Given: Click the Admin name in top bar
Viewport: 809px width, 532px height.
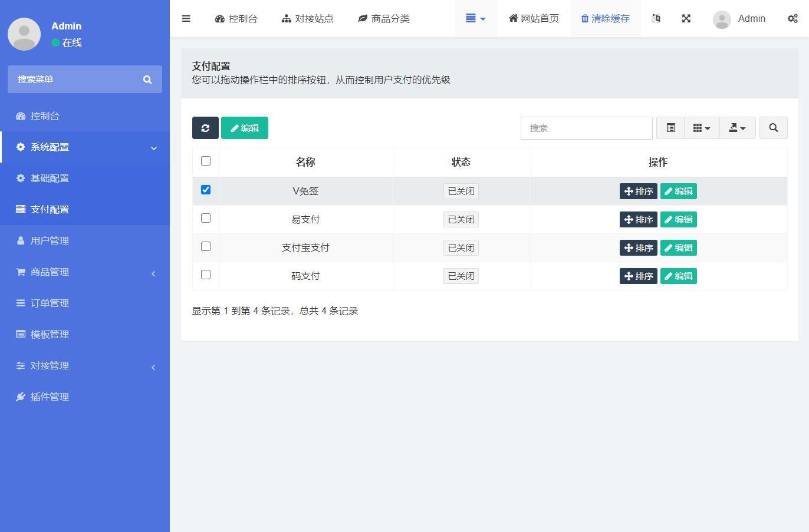Looking at the screenshot, I should (x=751, y=18).
